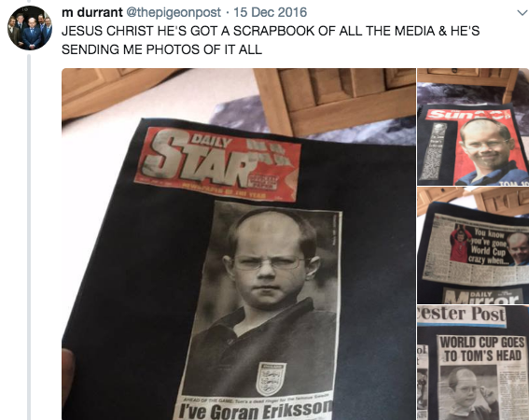
Task: Click the m durrant display name
Action: [92, 12]
